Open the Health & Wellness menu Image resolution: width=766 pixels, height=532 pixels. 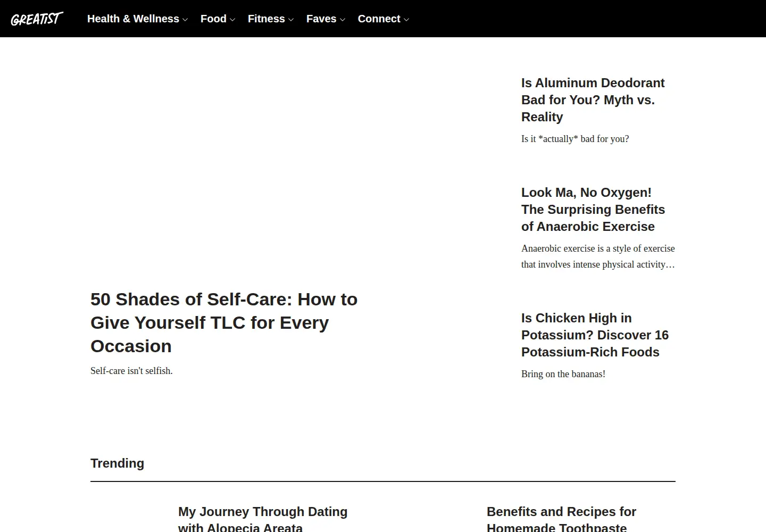[133, 19]
